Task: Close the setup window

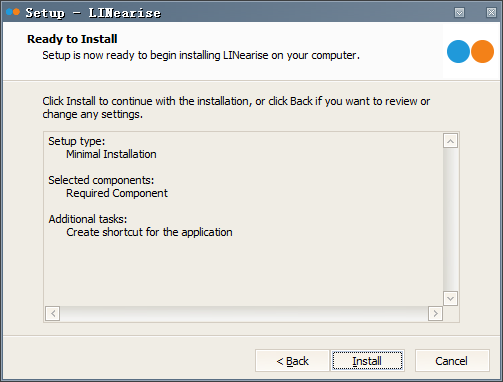Action: (491, 13)
